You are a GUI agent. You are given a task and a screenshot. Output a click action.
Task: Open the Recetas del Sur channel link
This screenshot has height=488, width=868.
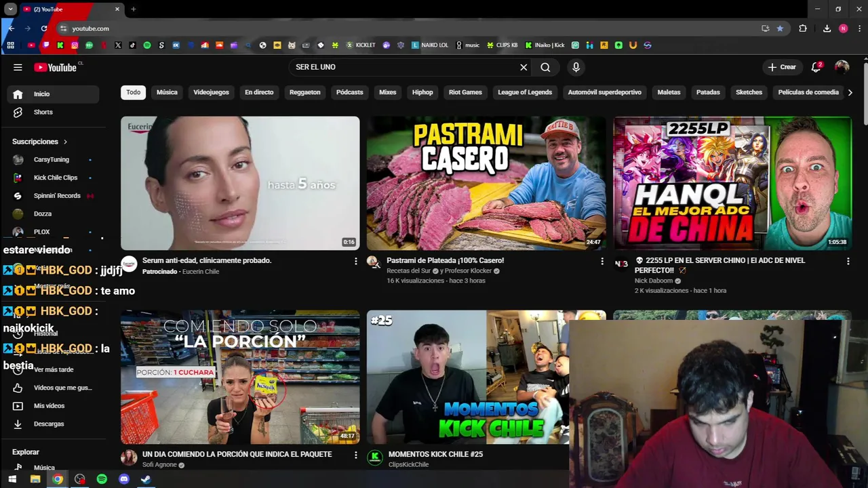[408, 271]
